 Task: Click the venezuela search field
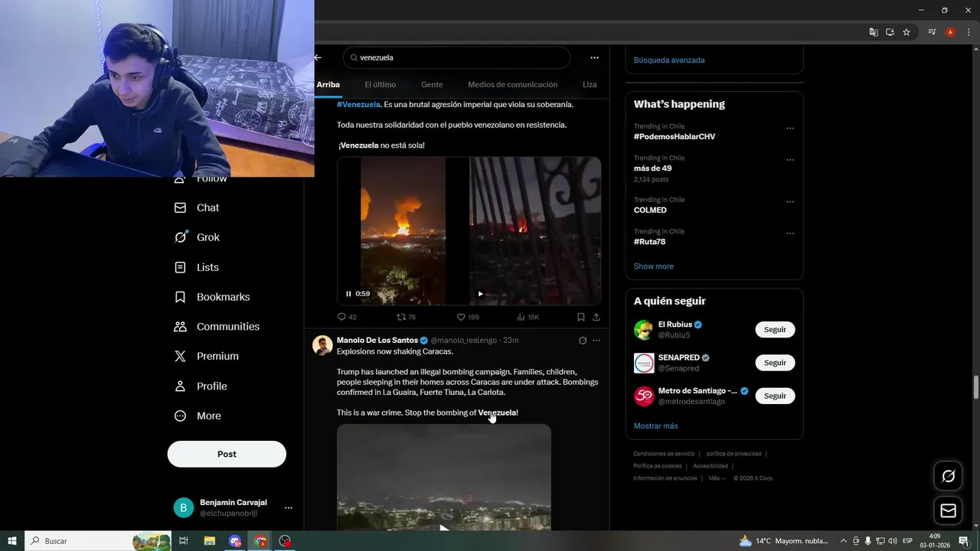point(456,57)
